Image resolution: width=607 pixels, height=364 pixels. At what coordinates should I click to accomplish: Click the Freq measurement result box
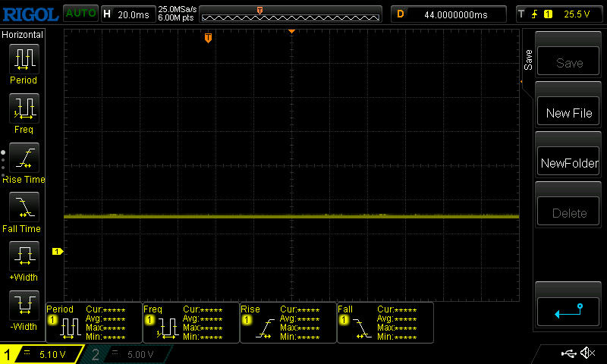(191, 322)
